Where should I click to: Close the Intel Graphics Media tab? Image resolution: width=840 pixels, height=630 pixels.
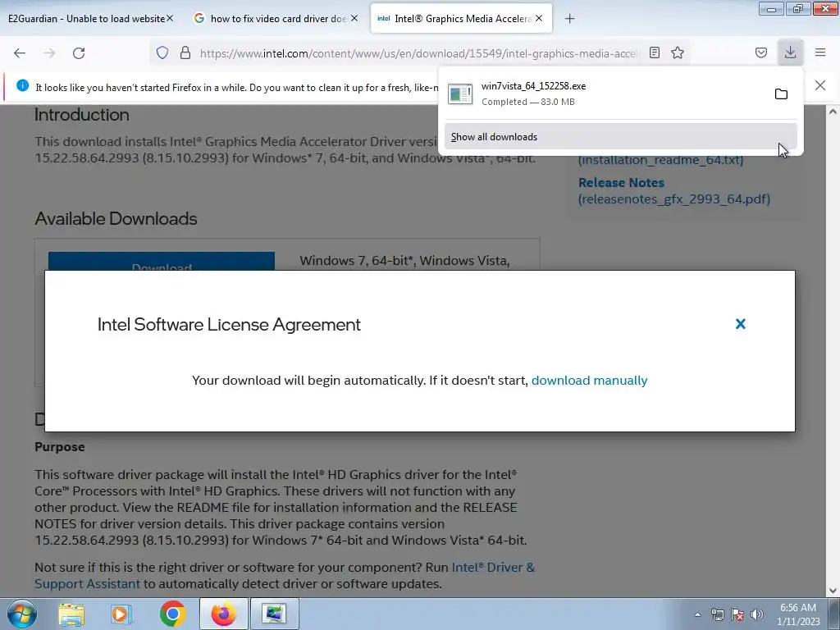[539, 18]
